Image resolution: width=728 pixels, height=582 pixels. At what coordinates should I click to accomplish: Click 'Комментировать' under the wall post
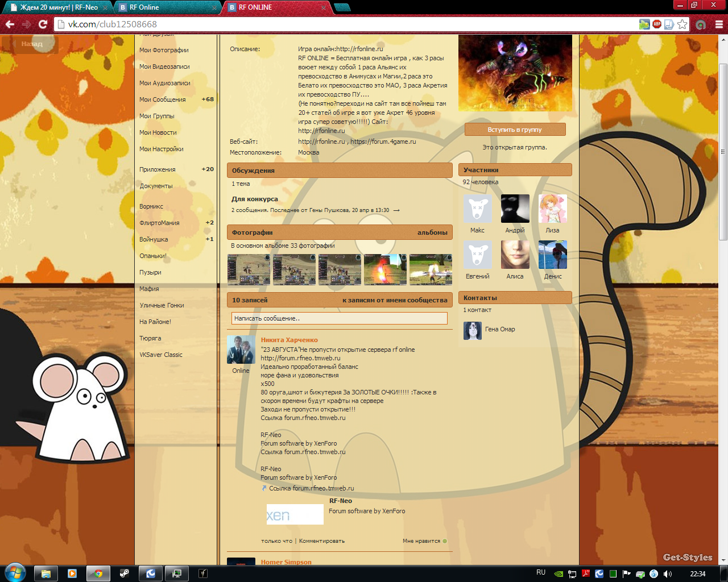point(322,541)
